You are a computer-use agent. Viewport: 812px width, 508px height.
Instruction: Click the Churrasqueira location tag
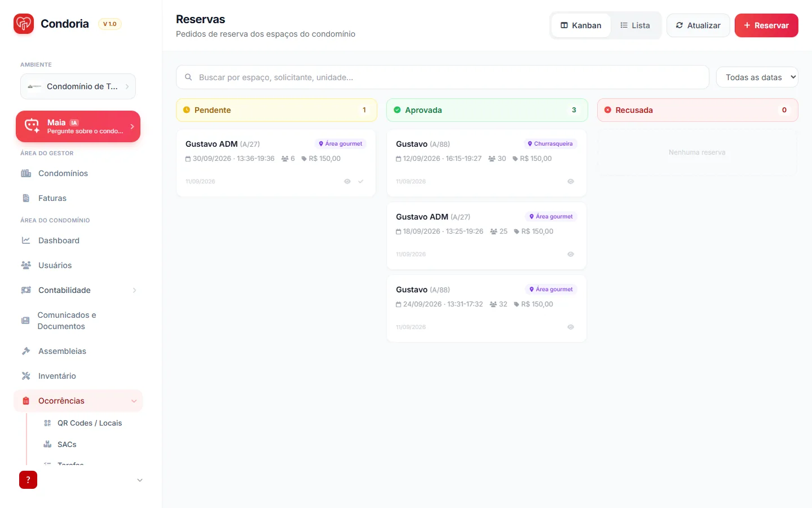(x=550, y=144)
